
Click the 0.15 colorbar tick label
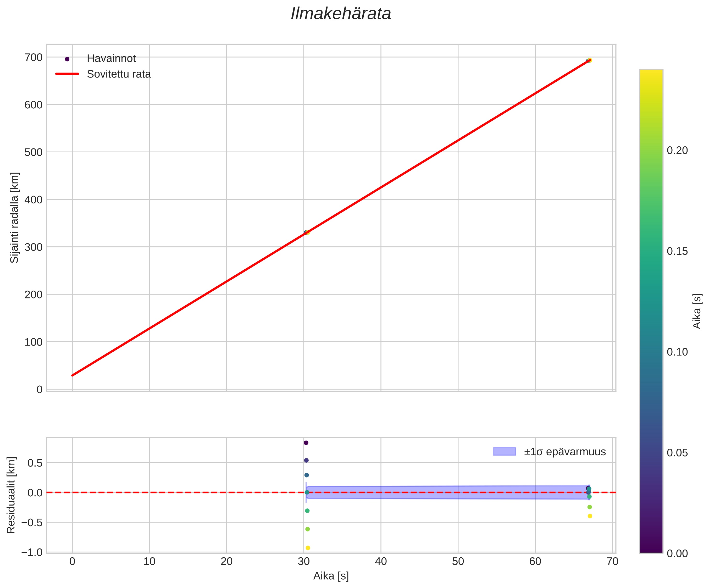tap(677, 251)
